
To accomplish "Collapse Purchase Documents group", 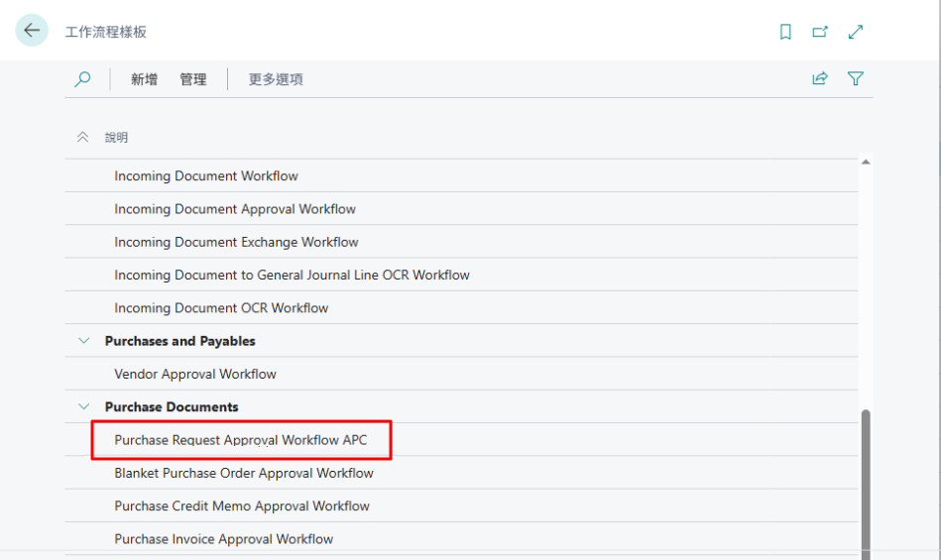I will [x=84, y=406].
